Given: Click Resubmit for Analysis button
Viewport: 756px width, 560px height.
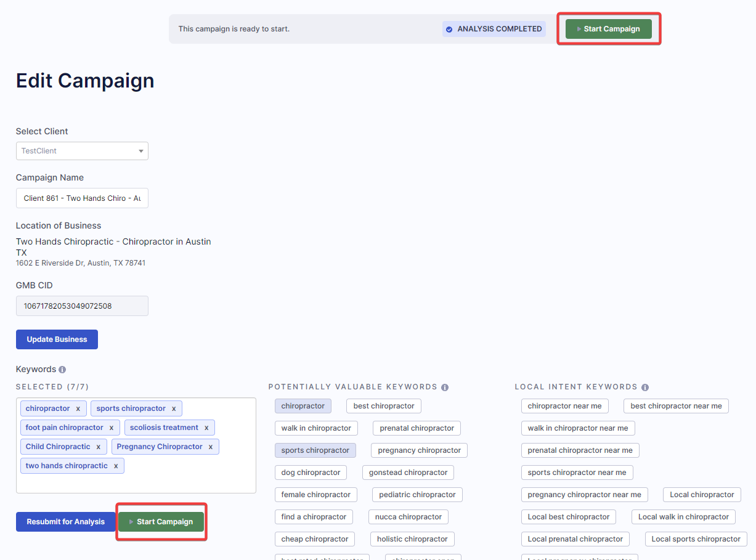Looking at the screenshot, I should 65,522.
